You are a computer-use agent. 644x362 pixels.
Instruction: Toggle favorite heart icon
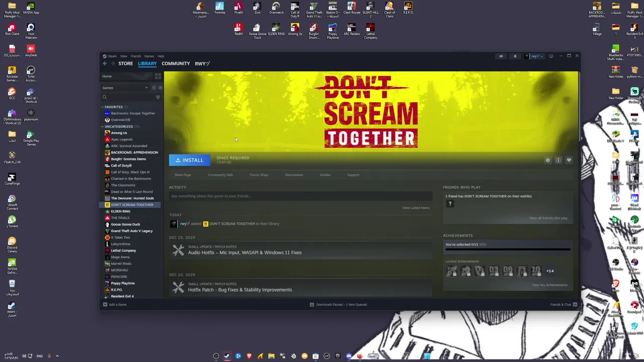tap(569, 160)
